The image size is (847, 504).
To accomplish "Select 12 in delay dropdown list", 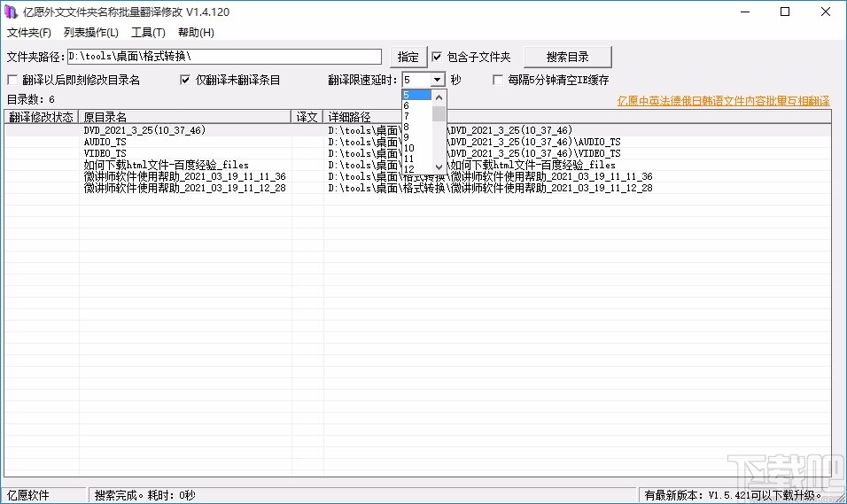I will (x=416, y=168).
